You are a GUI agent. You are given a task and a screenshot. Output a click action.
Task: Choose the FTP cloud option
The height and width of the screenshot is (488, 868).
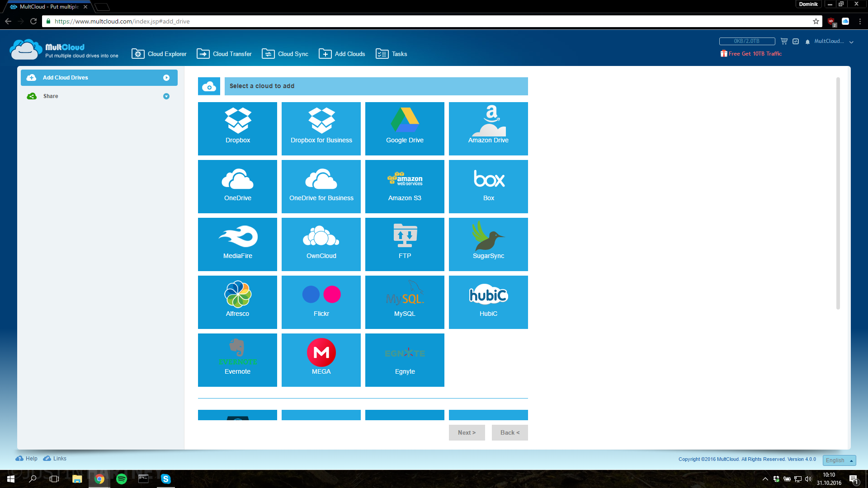pyautogui.click(x=405, y=244)
